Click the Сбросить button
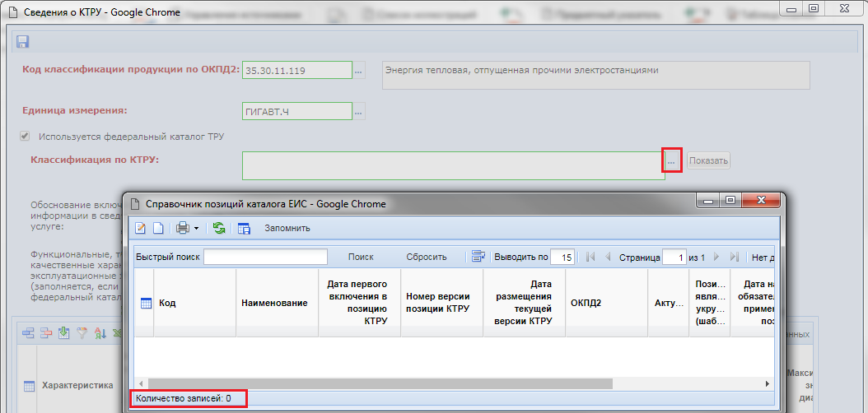This screenshot has width=868, height=413. [427, 257]
